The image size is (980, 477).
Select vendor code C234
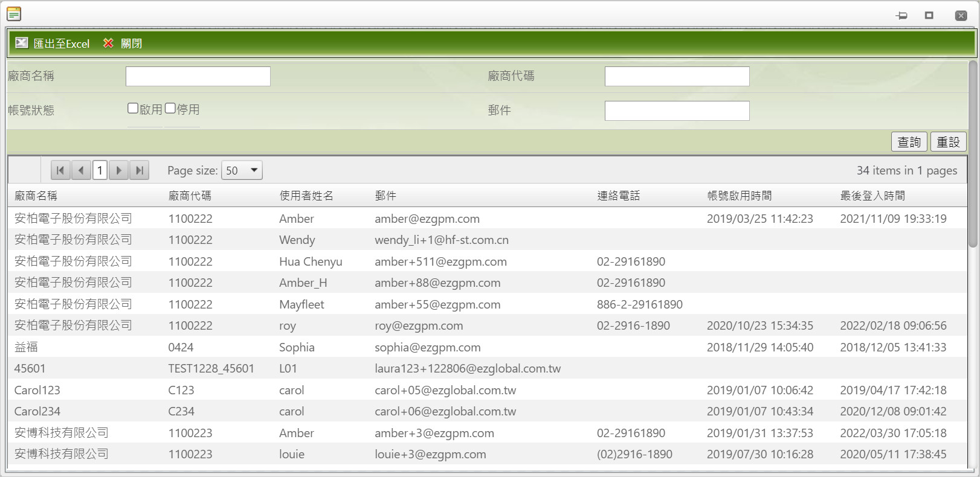pos(181,411)
